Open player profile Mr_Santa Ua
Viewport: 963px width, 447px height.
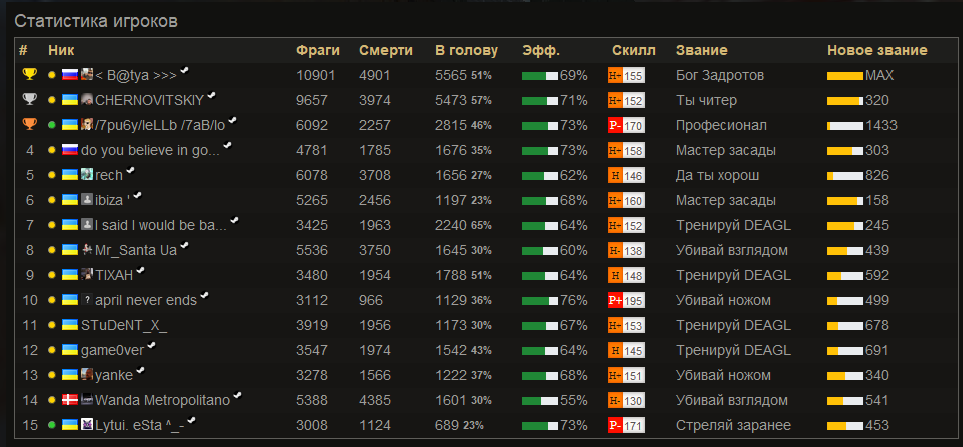[136, 251]
